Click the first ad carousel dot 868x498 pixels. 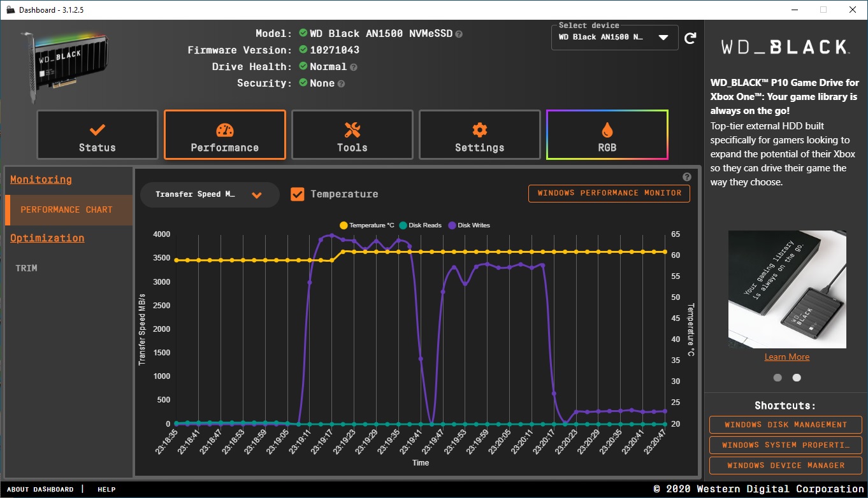click(778, 378)
